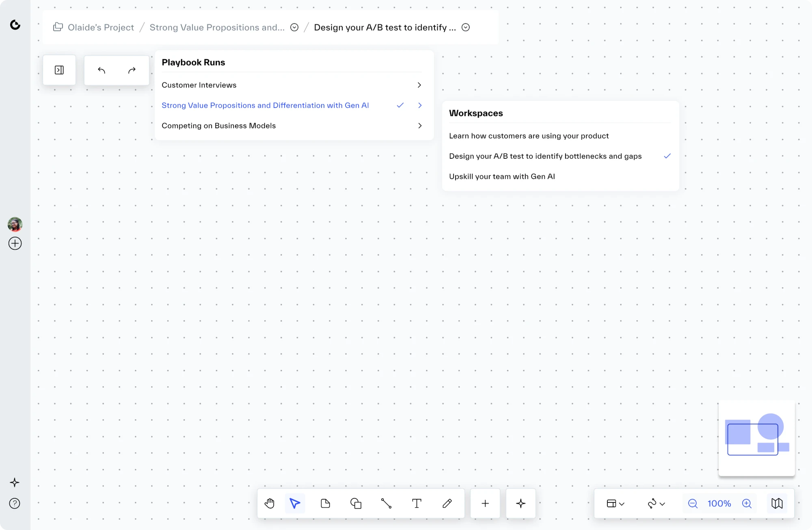The height and width of the screenshot is (530, 812).
Task: Select the Customer Interviews playbook run
Action: click(292, 85)
